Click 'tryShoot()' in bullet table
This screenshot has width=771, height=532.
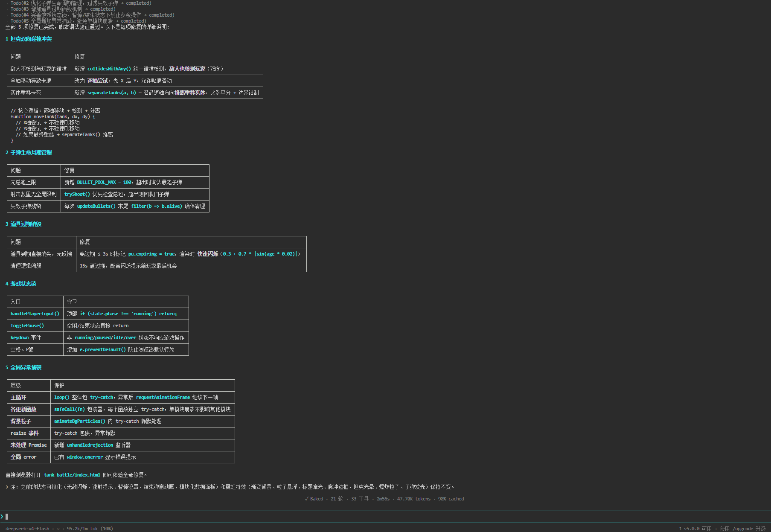coord(77,194)
